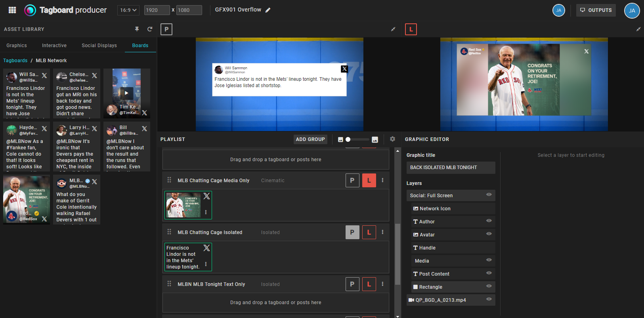Viewport: 644px width, 318px height.
Task: Select the Network Icon layer
Action: [x=453, y=209]
